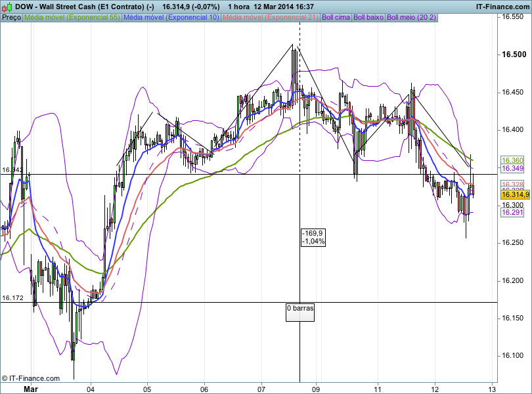
Task: Click the 16.250 price axis label
Action: click(x=513, y=243)
